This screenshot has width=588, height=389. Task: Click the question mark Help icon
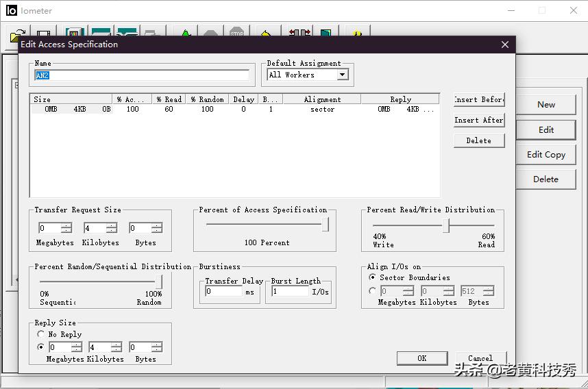tap(356, 34)
